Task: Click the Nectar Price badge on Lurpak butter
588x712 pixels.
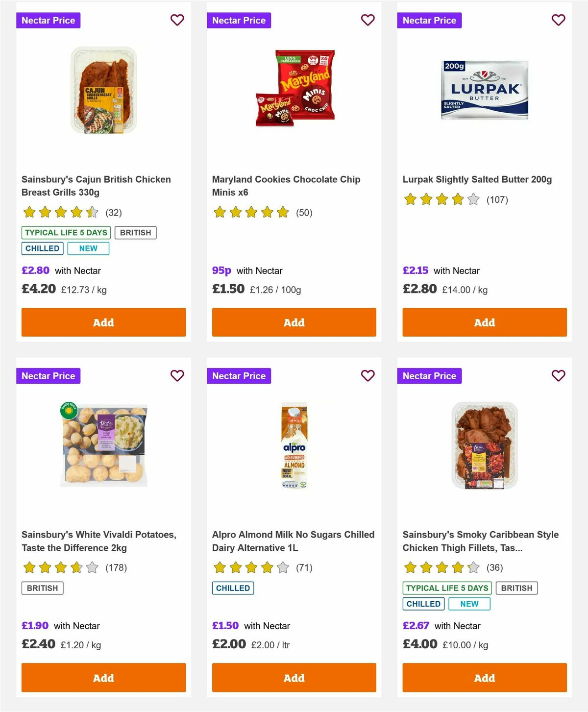Action: pyautogui.click(x=429, y=20)
